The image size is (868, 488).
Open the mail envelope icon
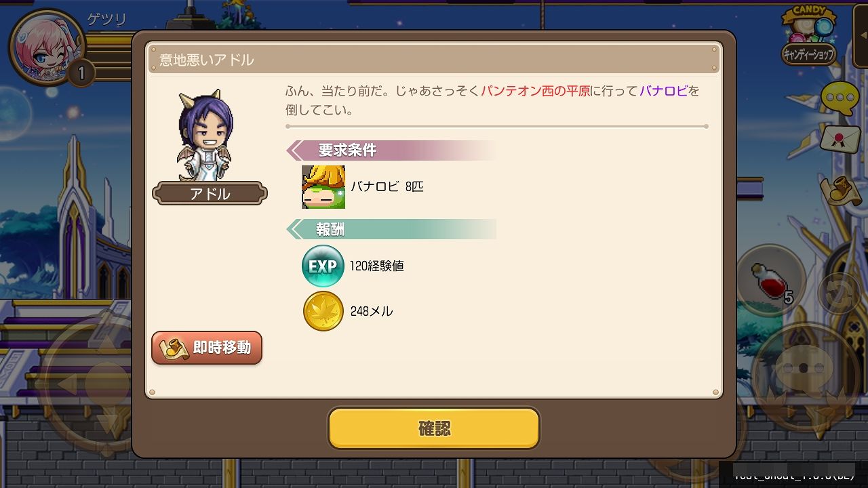840,139
